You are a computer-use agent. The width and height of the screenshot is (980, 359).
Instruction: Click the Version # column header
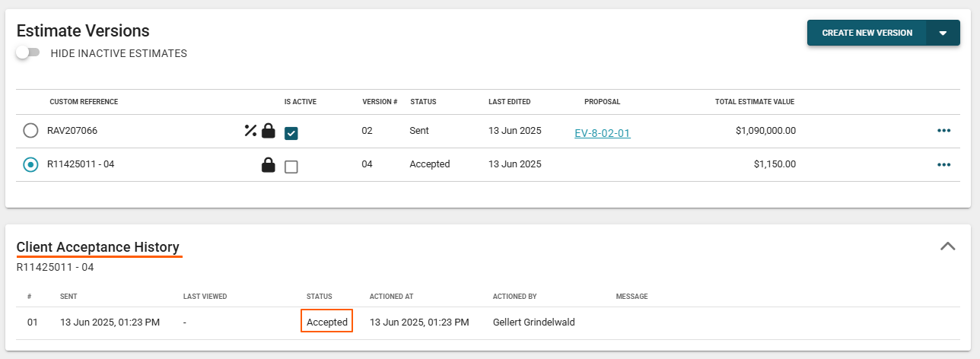(x=380, y=102)
